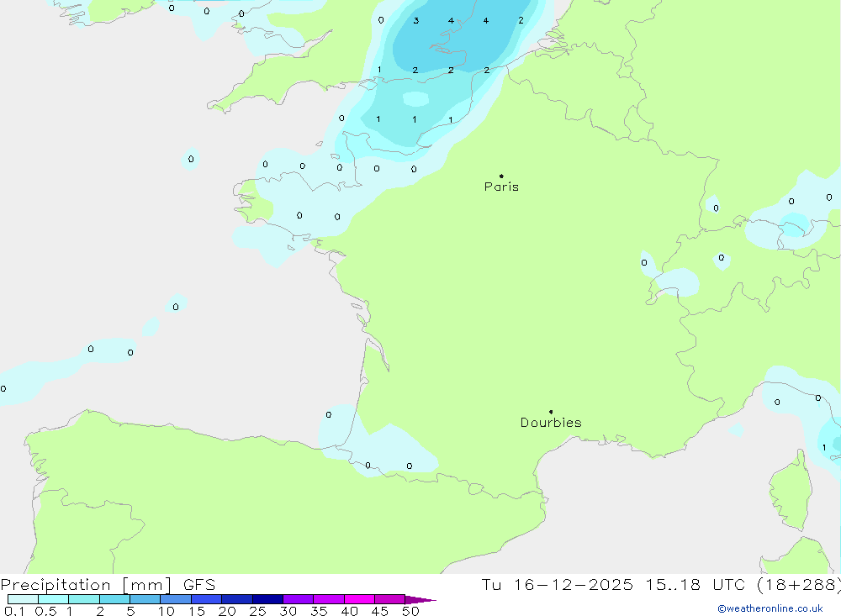Screen dimensions: 841x616
Task: Click the '10' legend scale label
Action: [166, 611]
